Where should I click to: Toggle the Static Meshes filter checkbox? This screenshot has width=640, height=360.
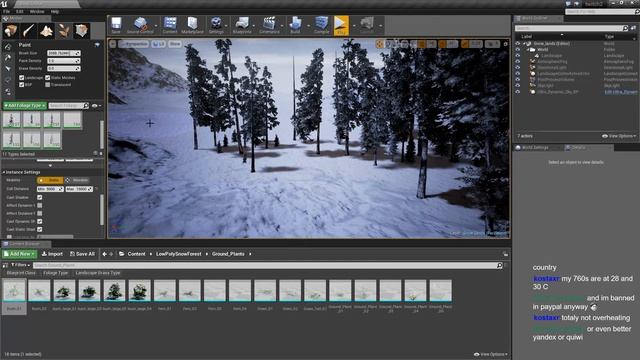tap(48, 78)
